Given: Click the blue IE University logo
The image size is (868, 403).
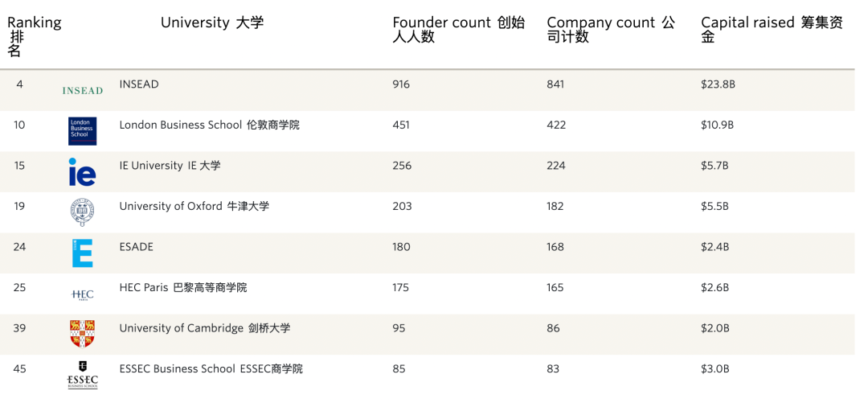Looking at the screenshot, I should click(82, 171).
